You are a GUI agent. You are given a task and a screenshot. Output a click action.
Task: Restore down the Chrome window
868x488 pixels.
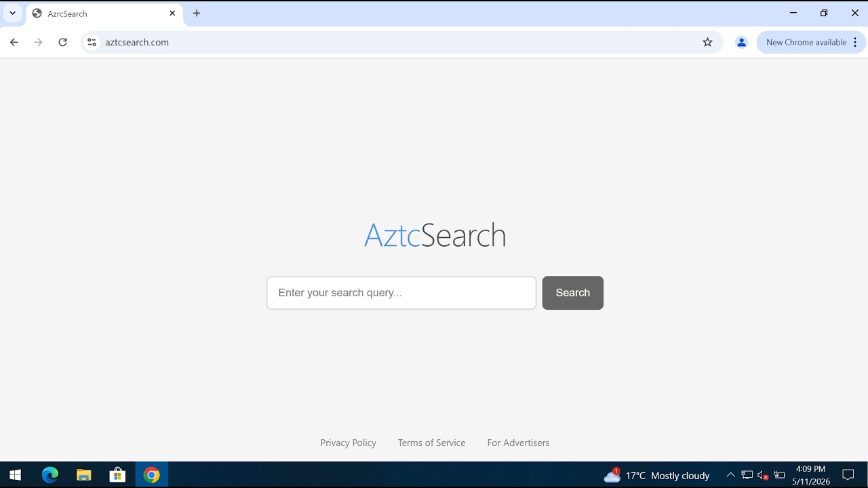[x=824, y=13]
